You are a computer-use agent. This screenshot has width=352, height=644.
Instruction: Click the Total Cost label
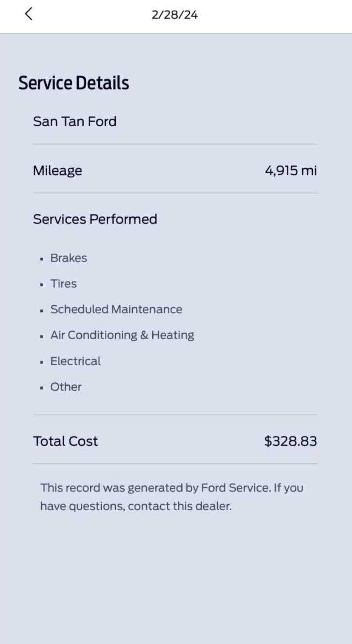pyautogui.click(x=65, y=441)
